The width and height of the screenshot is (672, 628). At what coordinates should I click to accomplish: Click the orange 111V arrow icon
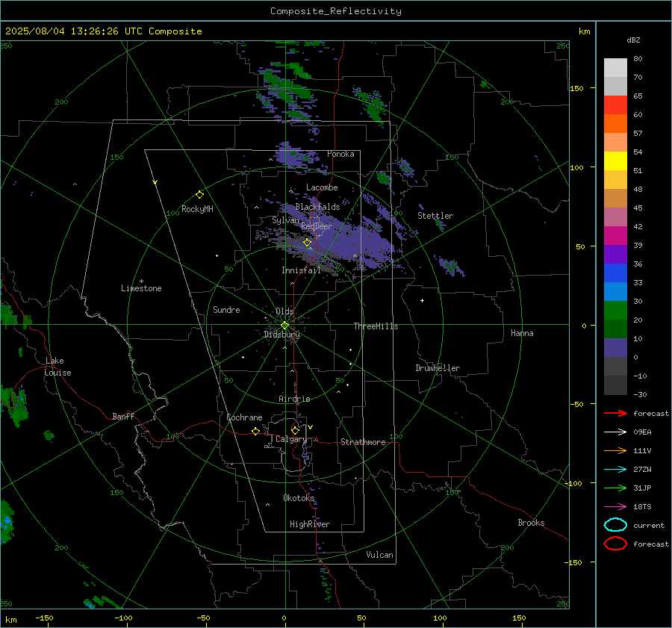point(615,450)
